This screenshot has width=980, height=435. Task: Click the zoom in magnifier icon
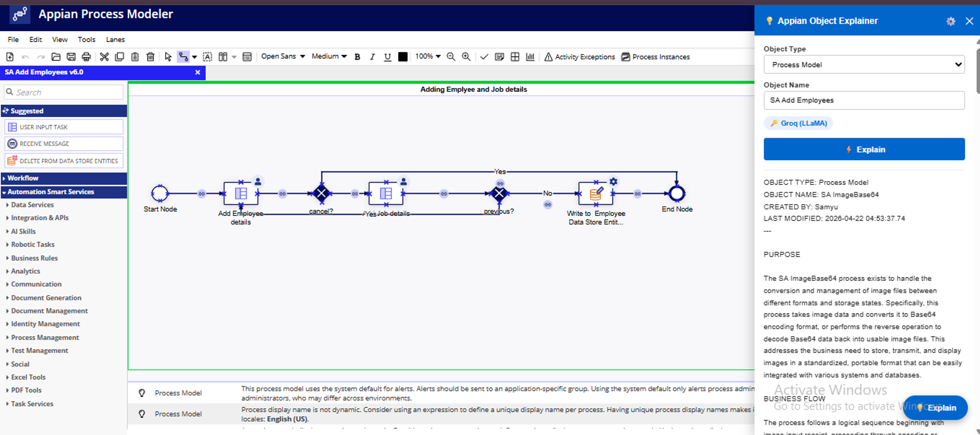point(466,57)
